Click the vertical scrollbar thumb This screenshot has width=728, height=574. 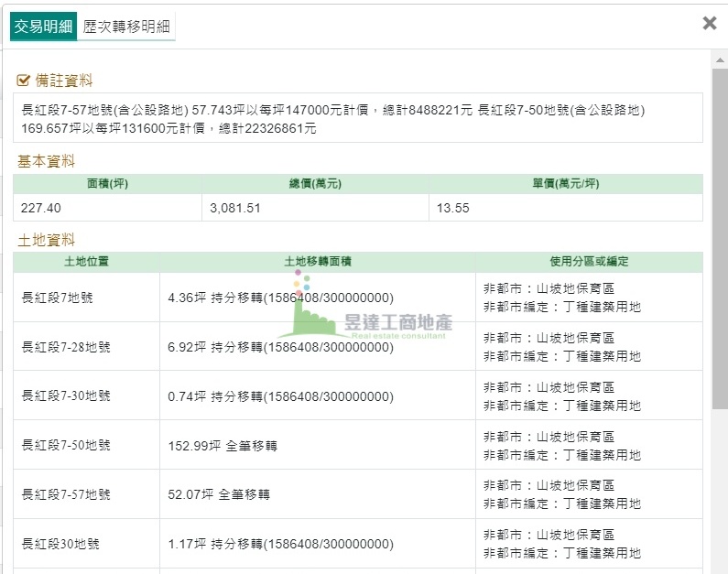(x=720, y=239)
